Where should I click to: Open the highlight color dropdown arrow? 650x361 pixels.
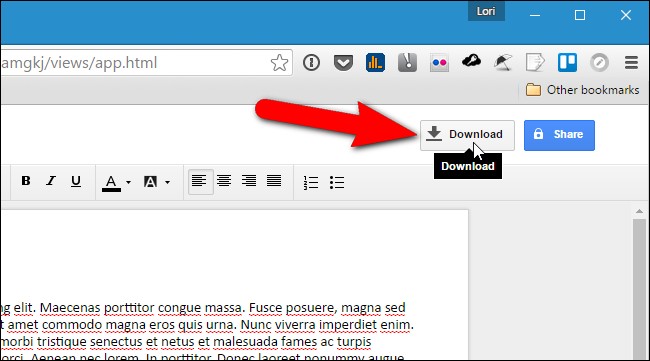(x=167, y=182)
